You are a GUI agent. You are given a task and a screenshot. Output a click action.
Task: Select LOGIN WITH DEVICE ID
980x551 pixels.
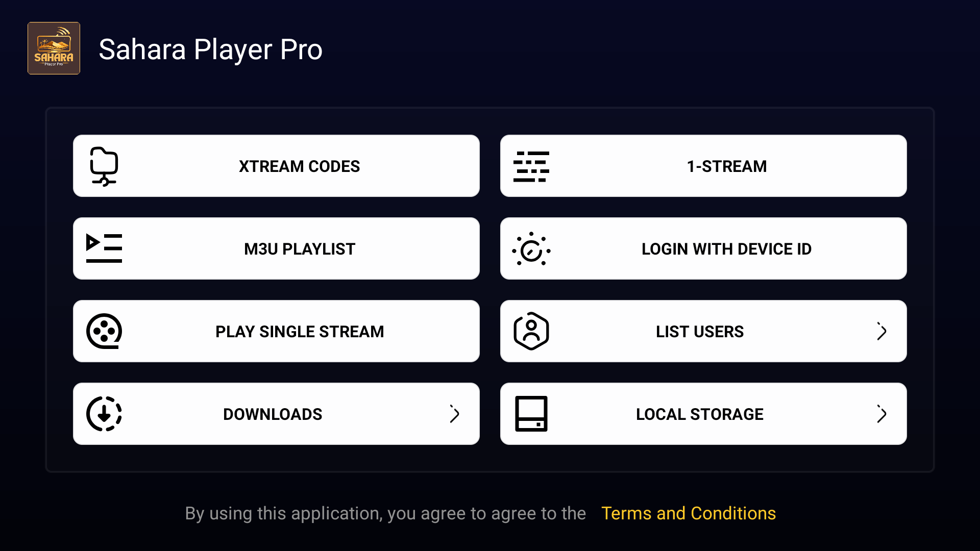point(703,248)
